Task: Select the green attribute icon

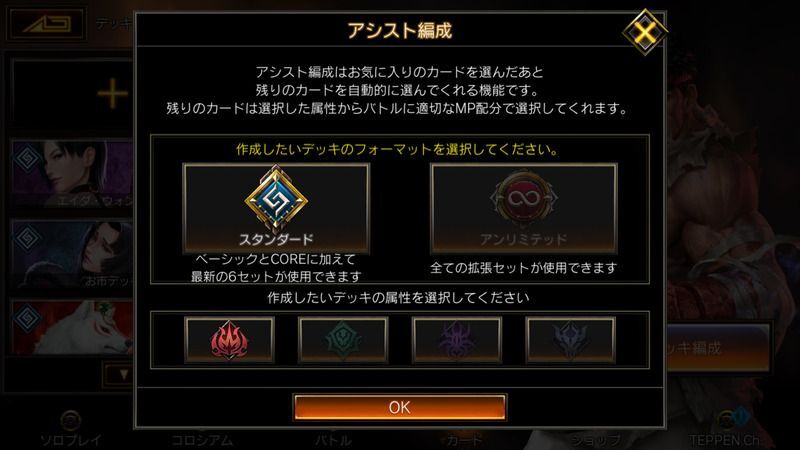Action: click(343, 339)
